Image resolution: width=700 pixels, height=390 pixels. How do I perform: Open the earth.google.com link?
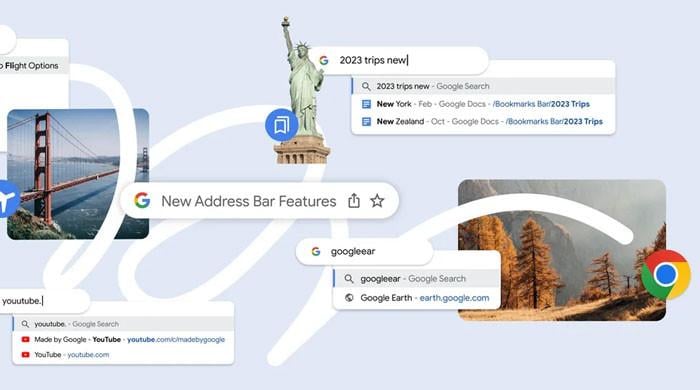pos(454,298)
